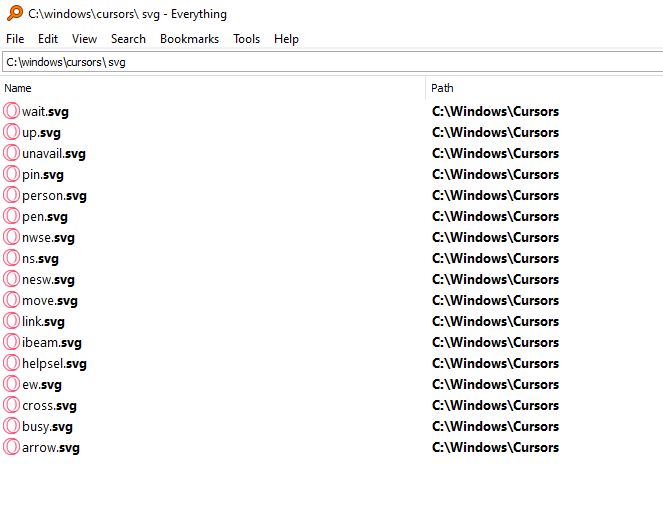
Task: Click the Path entry for busy.svg
Action: coord(495,427)
